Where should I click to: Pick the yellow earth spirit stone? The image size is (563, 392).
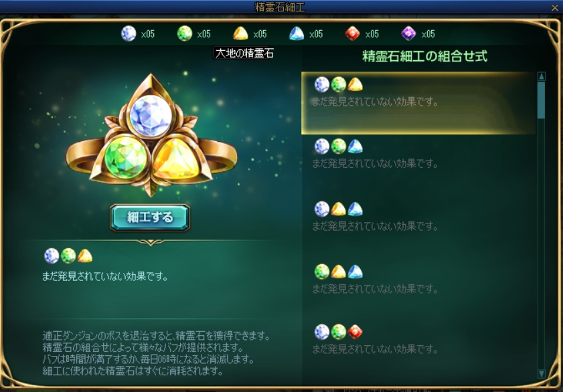[240, 33]
